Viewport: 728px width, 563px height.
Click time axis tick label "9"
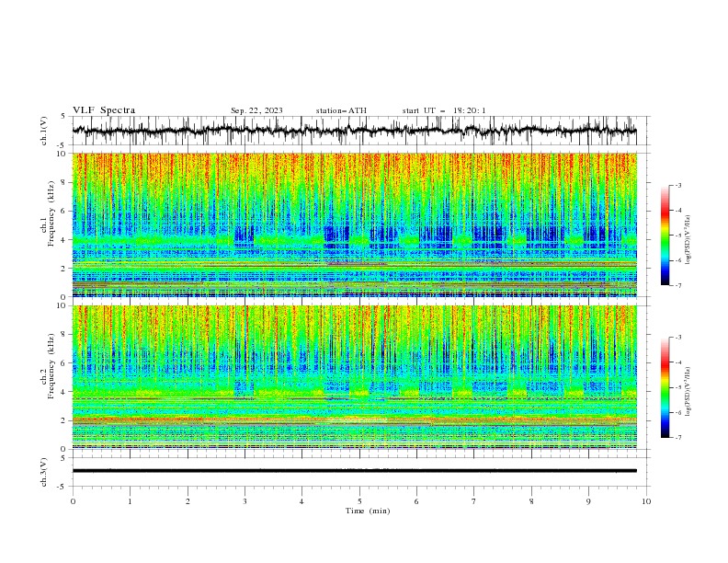588,501
